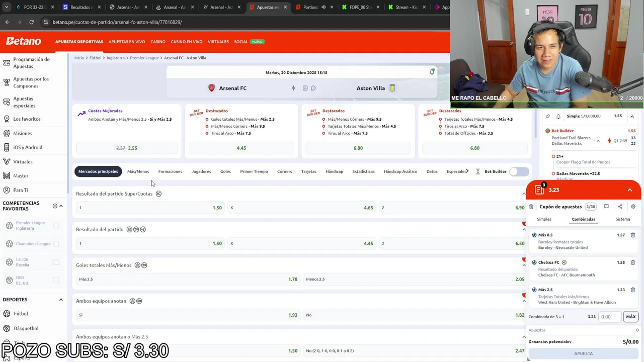
Task: Delete all bets with coupon trash icon
Action: pyautogui.click(x=531, y=207)
